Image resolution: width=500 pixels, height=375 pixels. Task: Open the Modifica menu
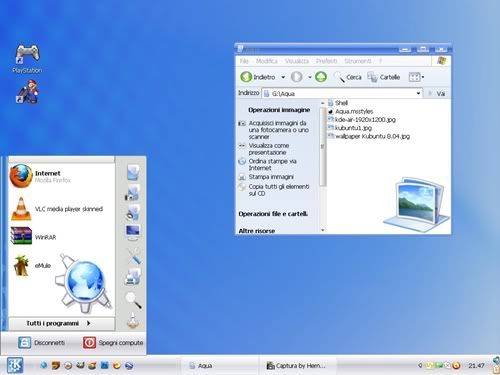click(x=267, y=61)
